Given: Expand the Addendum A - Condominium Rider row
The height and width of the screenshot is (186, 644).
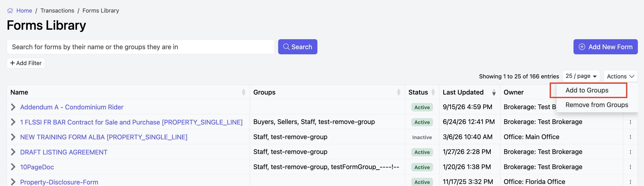Looking at the screenshot, I should (x=13, y=107).
